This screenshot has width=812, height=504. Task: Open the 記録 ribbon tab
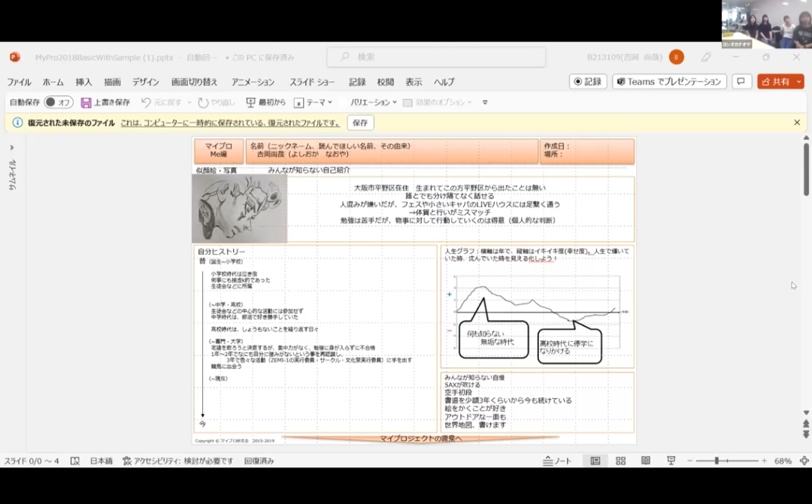pyautogui.click(x=357, y=82)
